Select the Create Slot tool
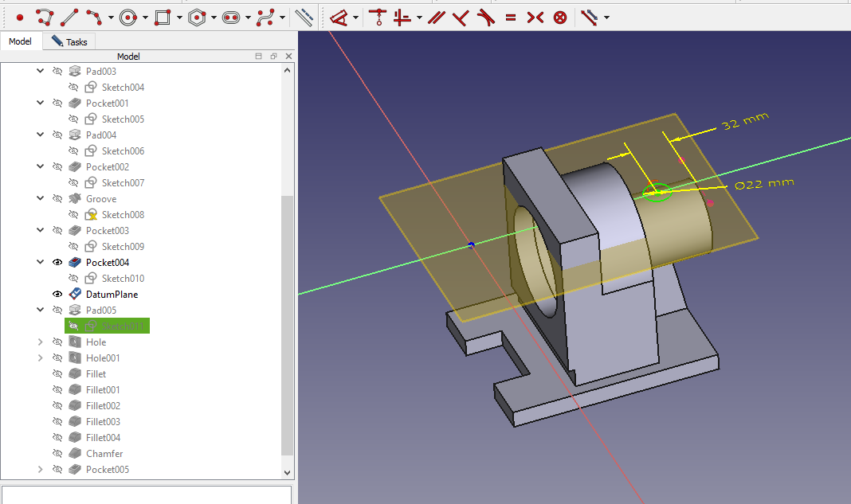Screen dimensions: 851x504 coord(231,17)
